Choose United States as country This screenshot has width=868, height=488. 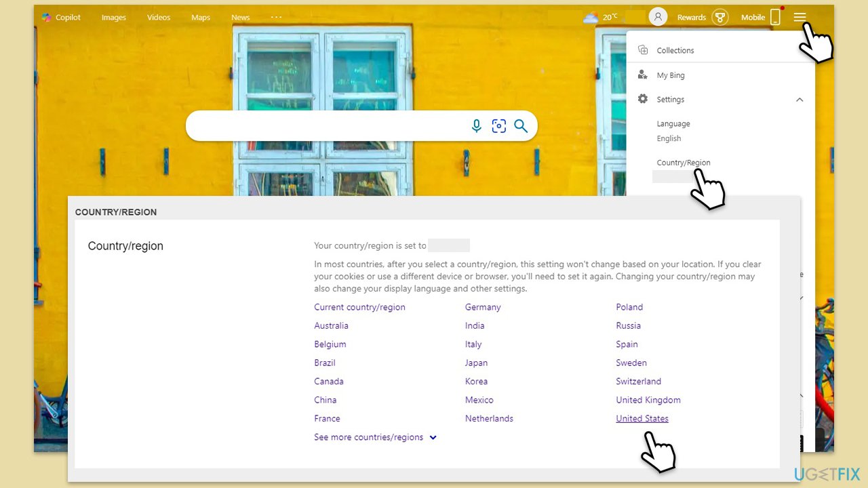point(642,419)
